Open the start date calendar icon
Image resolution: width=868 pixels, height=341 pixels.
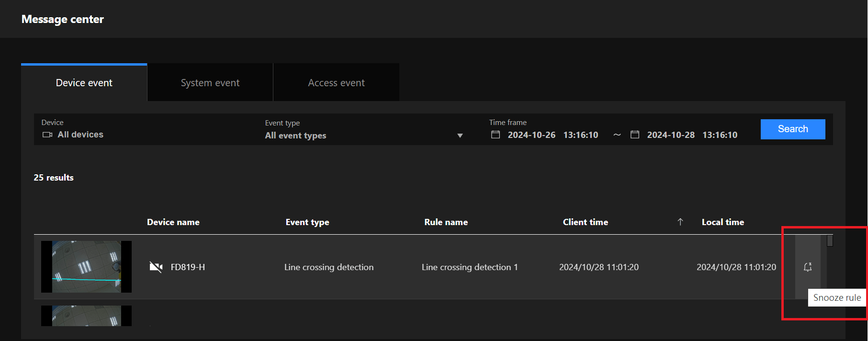496,135
